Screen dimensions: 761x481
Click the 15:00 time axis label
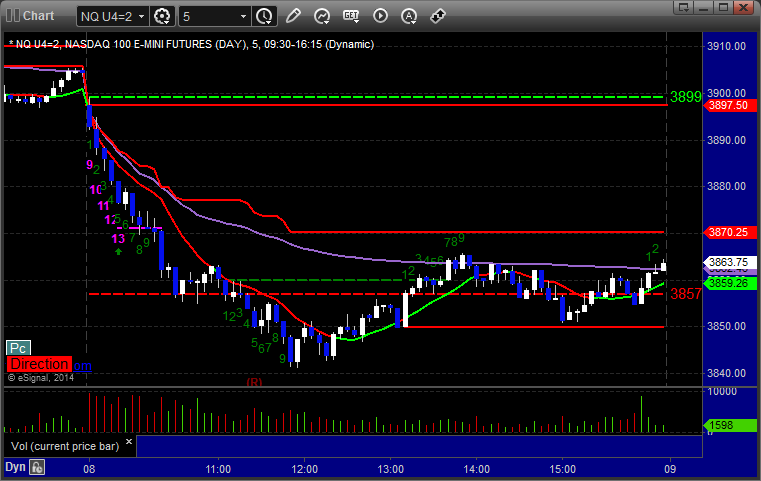point(562,469)
